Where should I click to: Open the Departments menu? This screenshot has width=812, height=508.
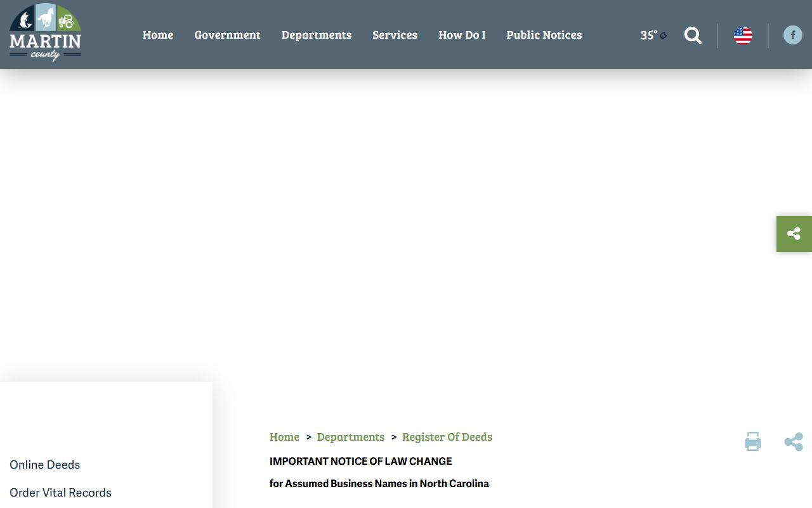tap(317, 35)
